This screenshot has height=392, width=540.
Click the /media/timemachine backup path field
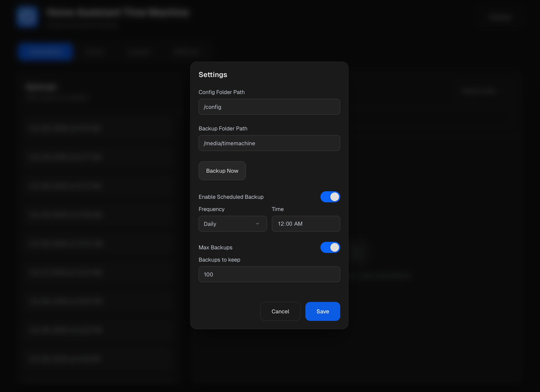(x=269, y=143)
